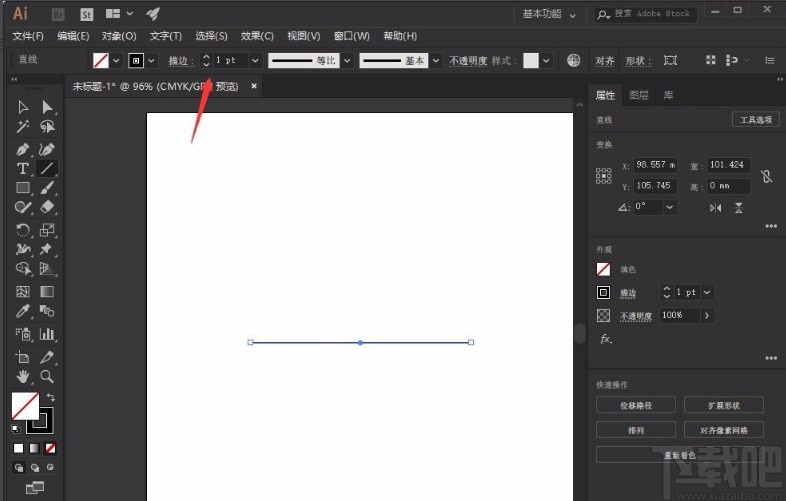This screenshot has width=786, height=501.
Task: Select the Perspective Grid tool
Action: (x=47, y=269)
